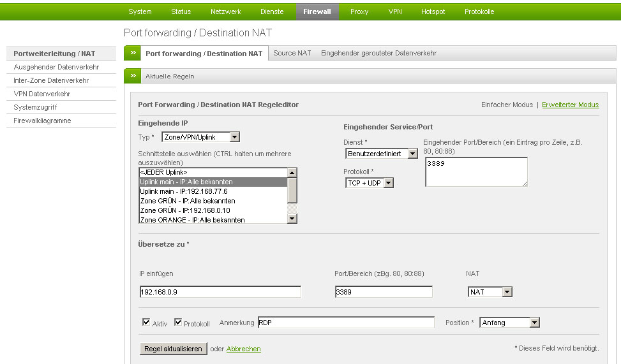The image size is (621, 364).
Task: Disable the Protokoll logging checkbox
Action: coord(178,323)
